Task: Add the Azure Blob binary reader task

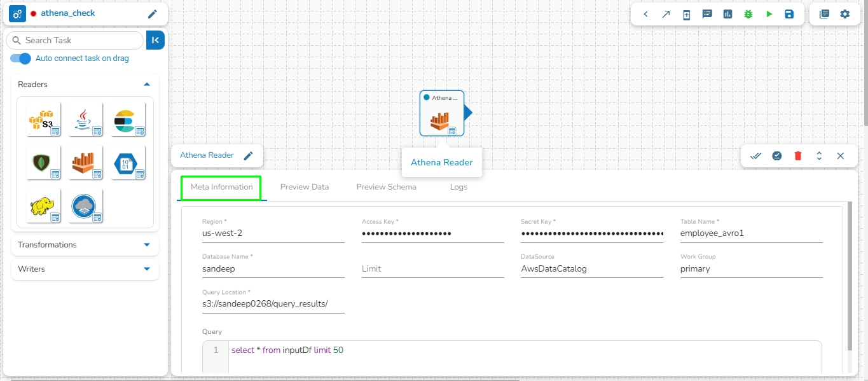Action: click(128, 162)
